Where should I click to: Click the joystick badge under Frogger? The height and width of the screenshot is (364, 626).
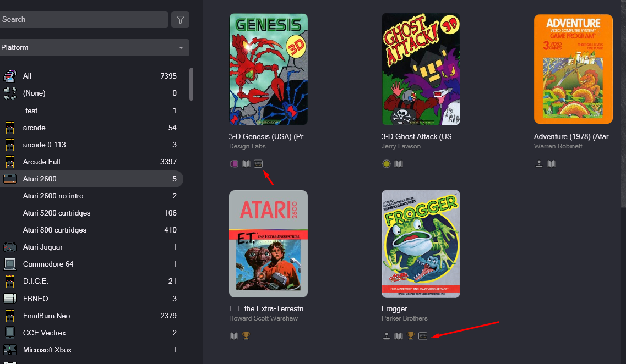[x=387, y=336]
